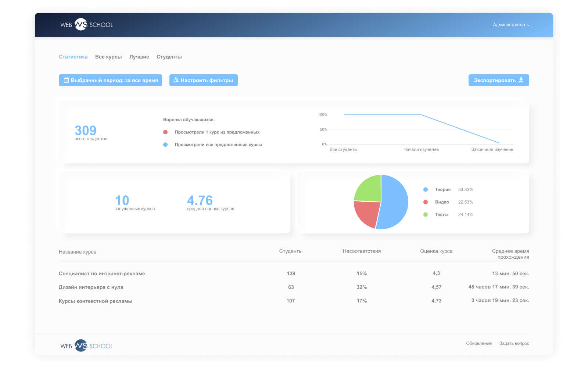Viewport: 588px width, 368px height.
Task: Click the download icon on export button
Action: coord(521,80)
